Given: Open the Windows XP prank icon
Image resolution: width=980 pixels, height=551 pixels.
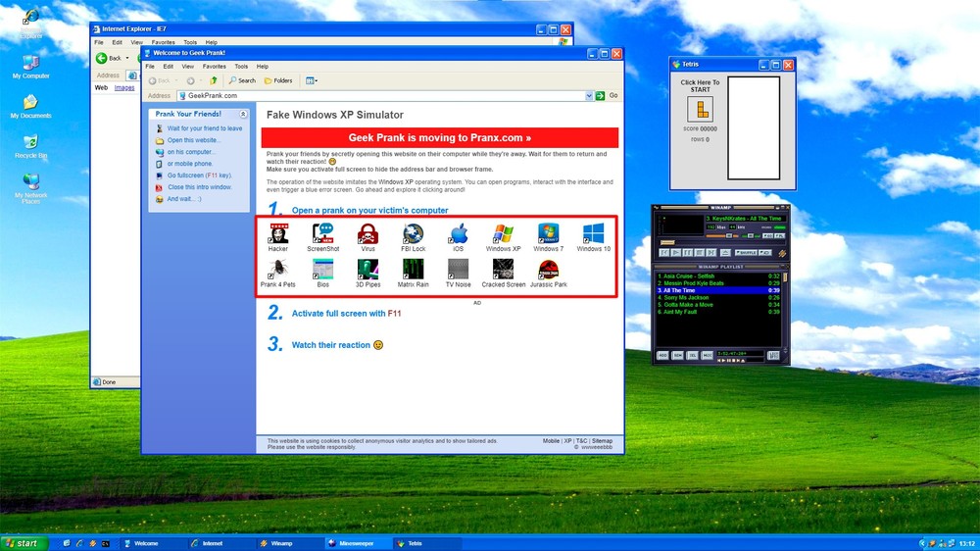Looking at the screenshot, I should 503,237.
